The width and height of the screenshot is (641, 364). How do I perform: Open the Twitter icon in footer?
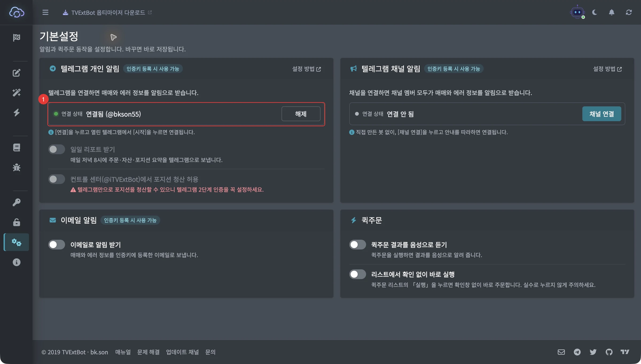593,352
